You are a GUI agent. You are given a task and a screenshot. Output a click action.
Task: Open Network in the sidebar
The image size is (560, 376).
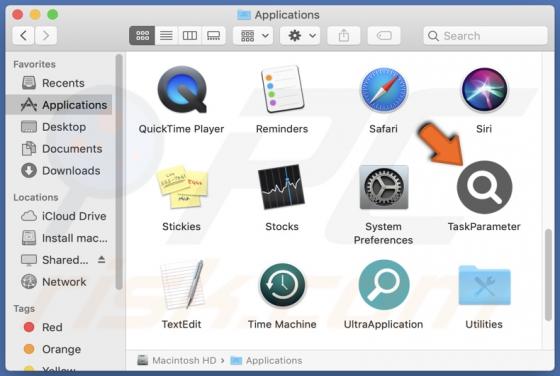pos(59,282)
